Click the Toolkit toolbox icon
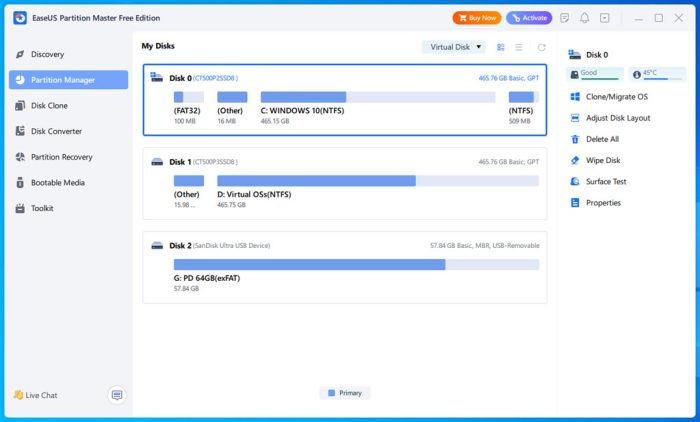The width and height of the screenshot is (700, 422). tap(20, 209)
